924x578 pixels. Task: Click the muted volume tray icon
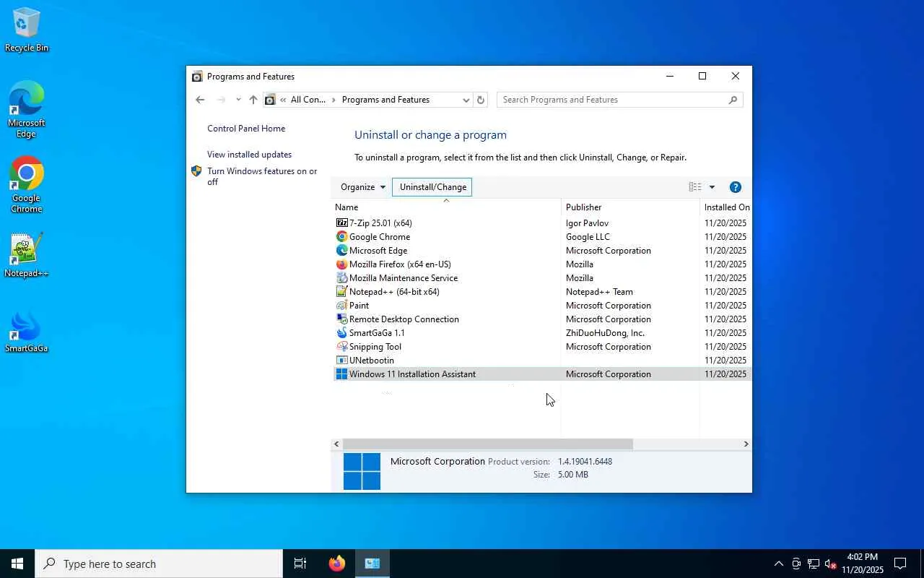pos(831,564)
